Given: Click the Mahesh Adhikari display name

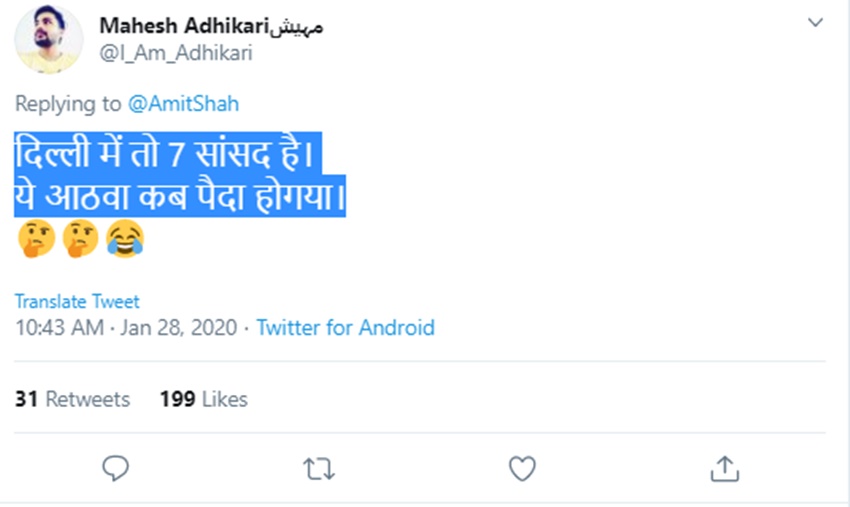Looking at the screenshot, I should pyautogui.click(x=183, y=26).
